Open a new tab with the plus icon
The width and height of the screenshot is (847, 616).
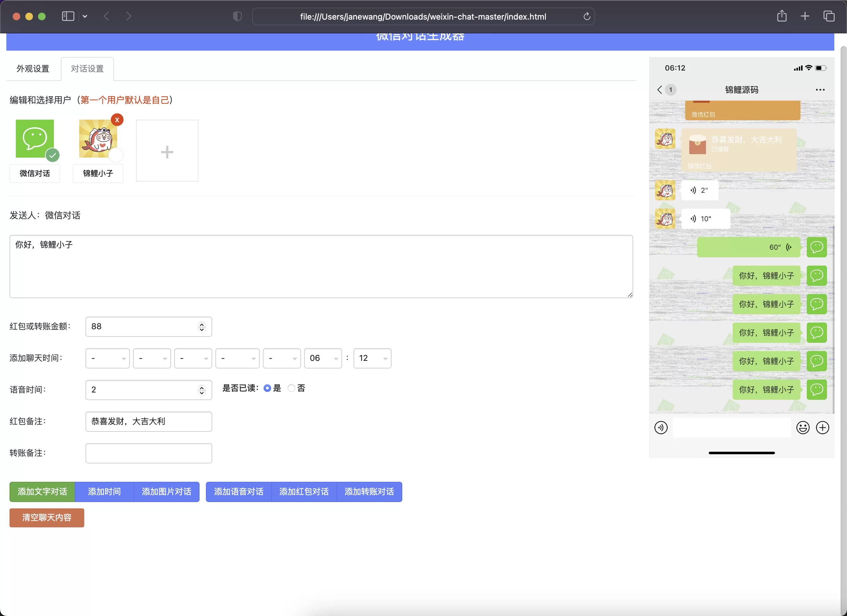point(805,16)
